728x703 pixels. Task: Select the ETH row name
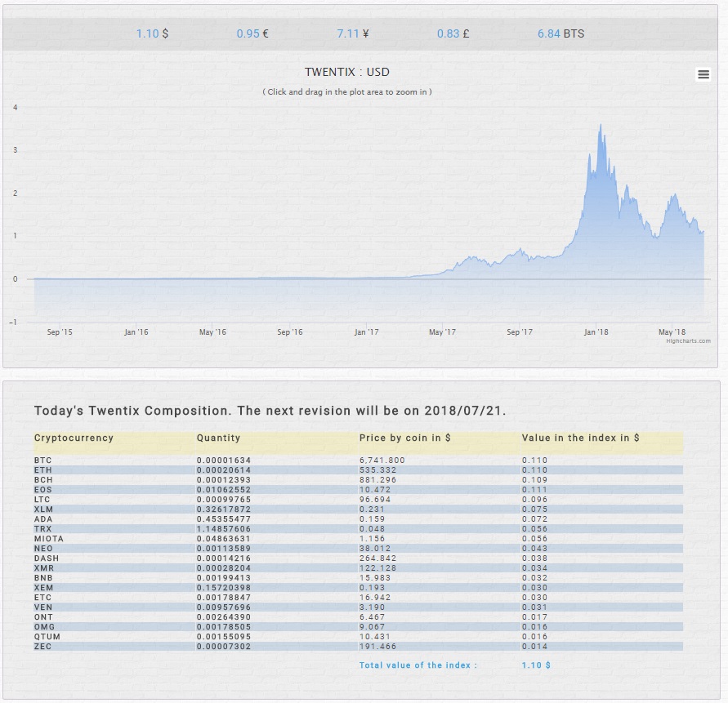click(x=42, y=470)
